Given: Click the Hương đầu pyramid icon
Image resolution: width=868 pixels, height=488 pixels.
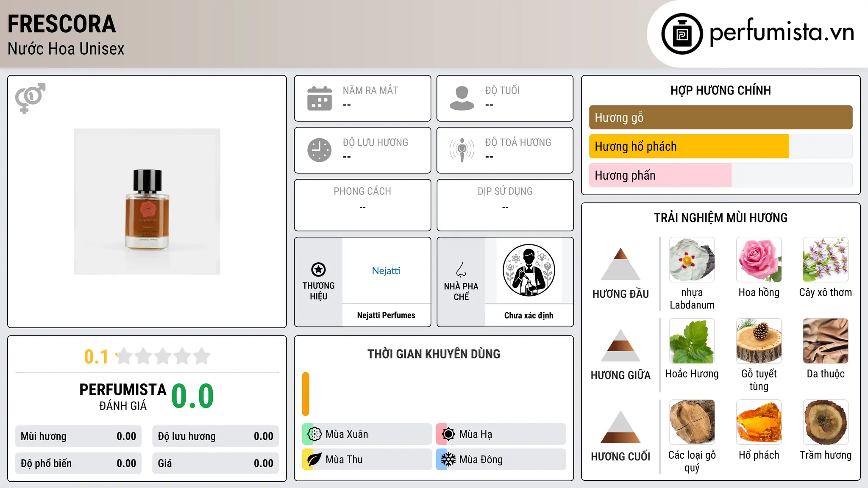Looking at the screenshot, I should tap(621, 264).
